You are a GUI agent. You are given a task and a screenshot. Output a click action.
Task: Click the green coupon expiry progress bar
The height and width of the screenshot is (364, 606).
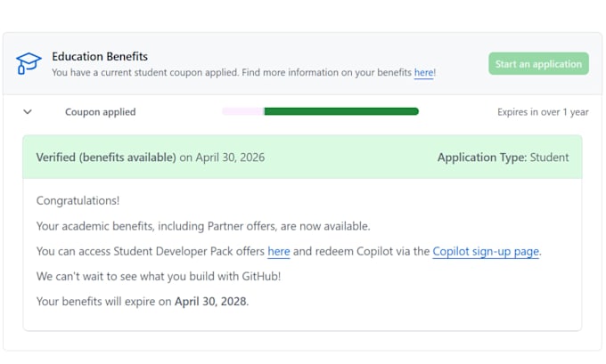[x=321, y=111]
